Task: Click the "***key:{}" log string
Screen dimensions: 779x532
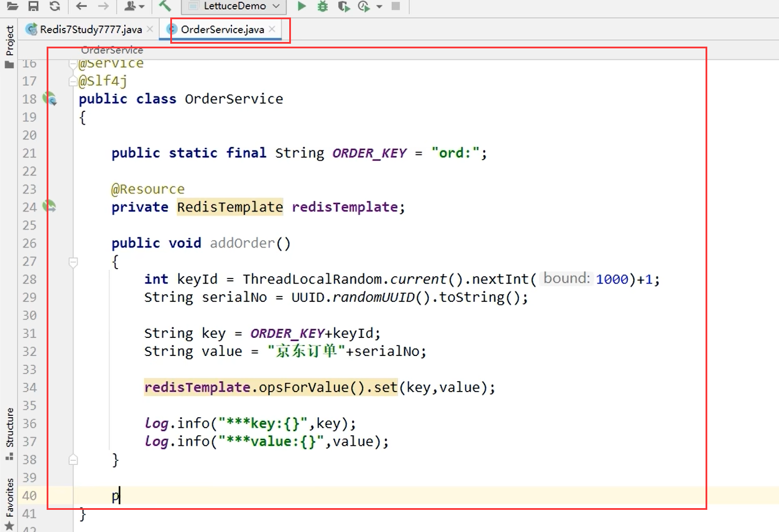Action: [263, 424]
